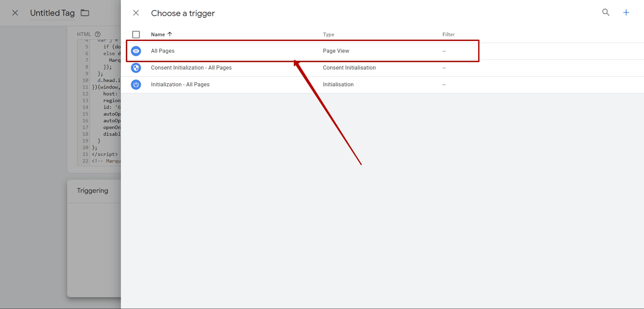
Task: Open the tag folder icon
Action: coord(85,13)
